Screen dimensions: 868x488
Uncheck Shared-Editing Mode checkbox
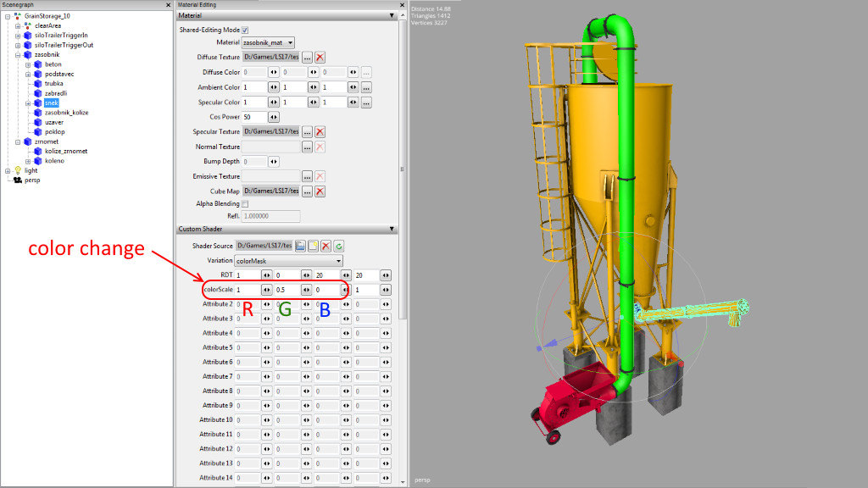[245, 30]
